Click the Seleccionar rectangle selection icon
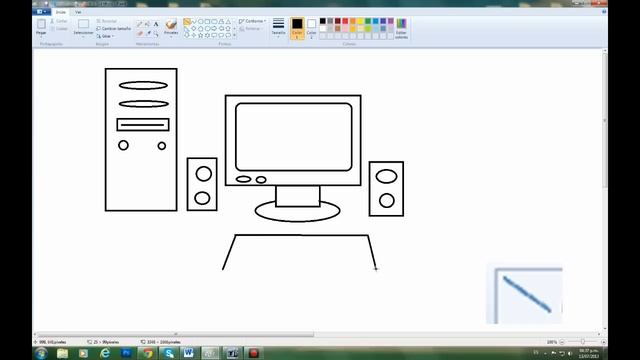This screenshot has height=360, width=640. point(83,24)
